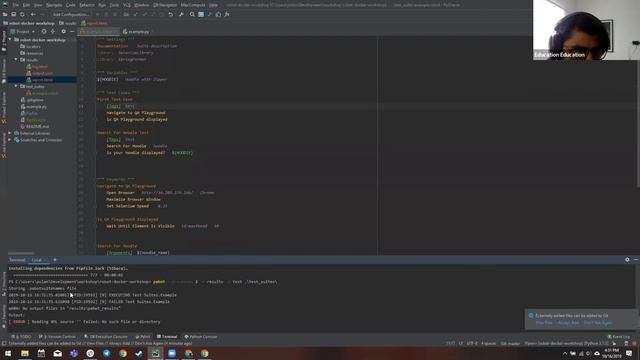
Task: Open the Navigate menu
Action: point(53,5)
